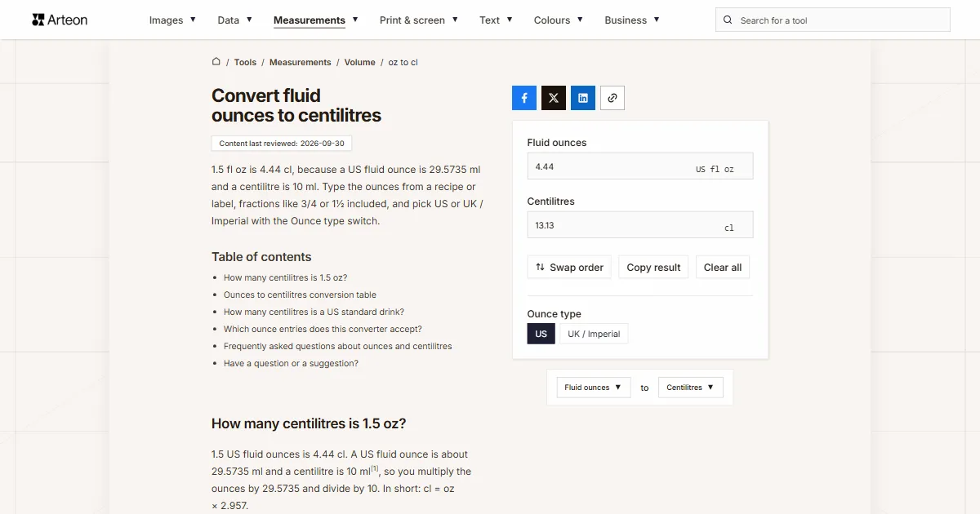Click Clear all button
This screenshot has height=514, width=980.
(723, 268)
